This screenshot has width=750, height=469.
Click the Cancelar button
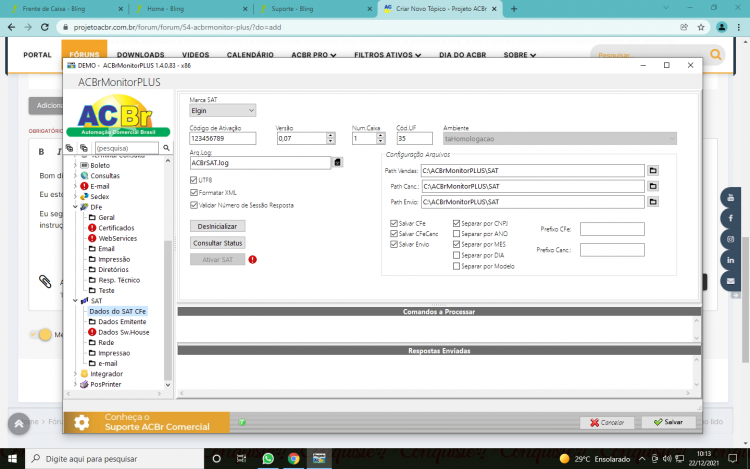[607, 423]
